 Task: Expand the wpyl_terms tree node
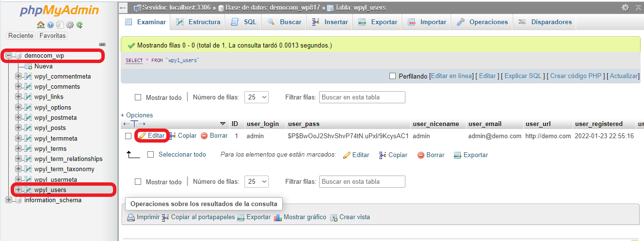pyautogui.click(x=18, y=149)
